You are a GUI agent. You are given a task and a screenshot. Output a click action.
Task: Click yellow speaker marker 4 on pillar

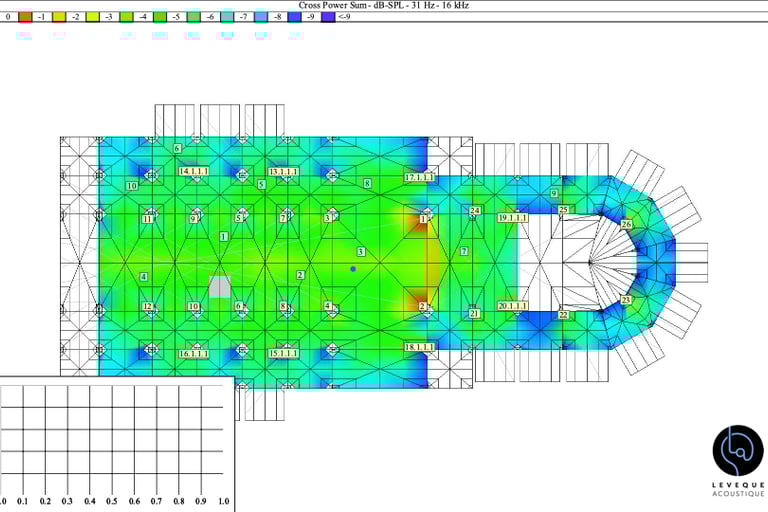[x=327, y=306]
